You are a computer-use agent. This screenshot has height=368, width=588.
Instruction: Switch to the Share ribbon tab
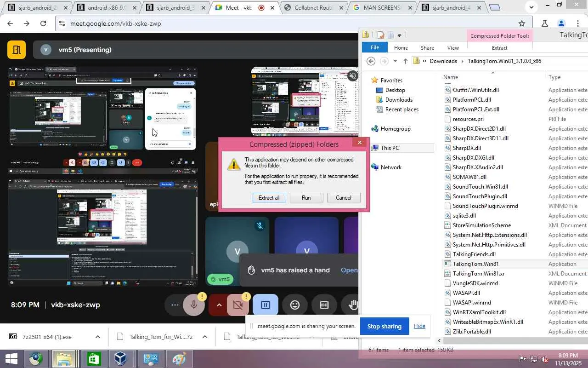point(427,48)
